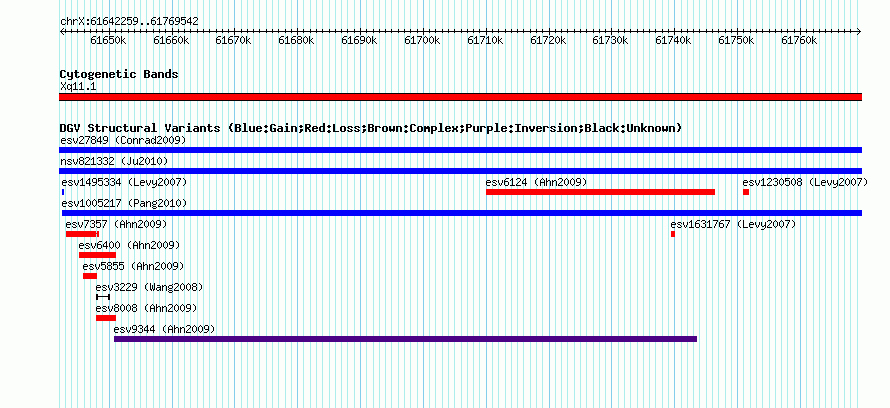Select the esv5855 red loss bar
The height and width of the screenshot is (408, 890).
coord(90,276)
